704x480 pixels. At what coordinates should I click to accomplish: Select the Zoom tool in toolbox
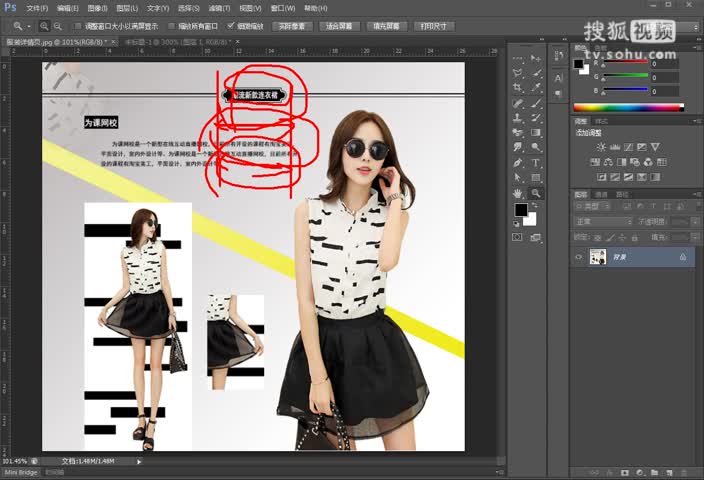coord(536,193)
